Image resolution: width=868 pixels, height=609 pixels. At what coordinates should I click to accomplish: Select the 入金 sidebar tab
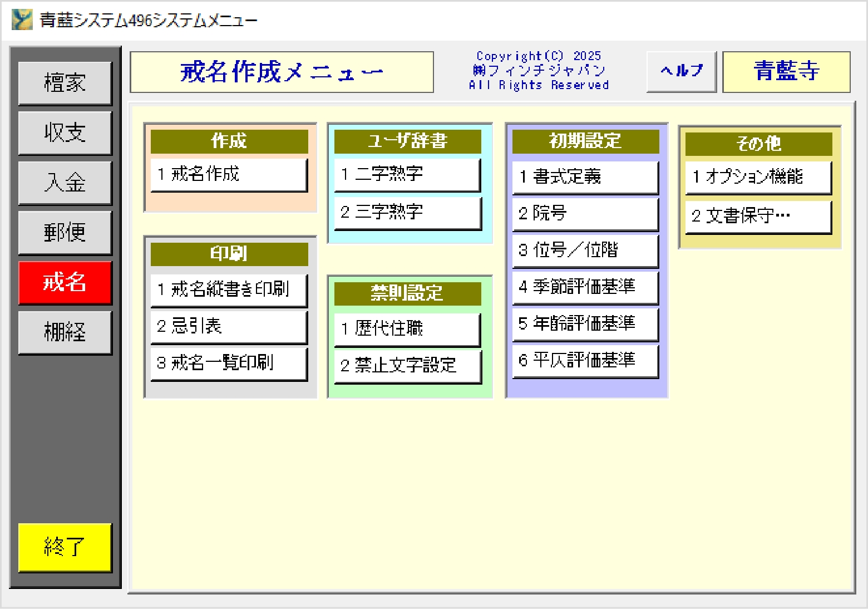tap(65, 183)
